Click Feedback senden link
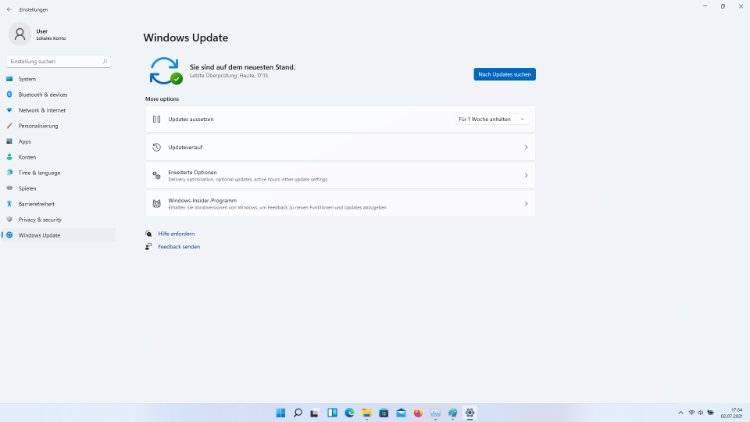 click(179, 247)
